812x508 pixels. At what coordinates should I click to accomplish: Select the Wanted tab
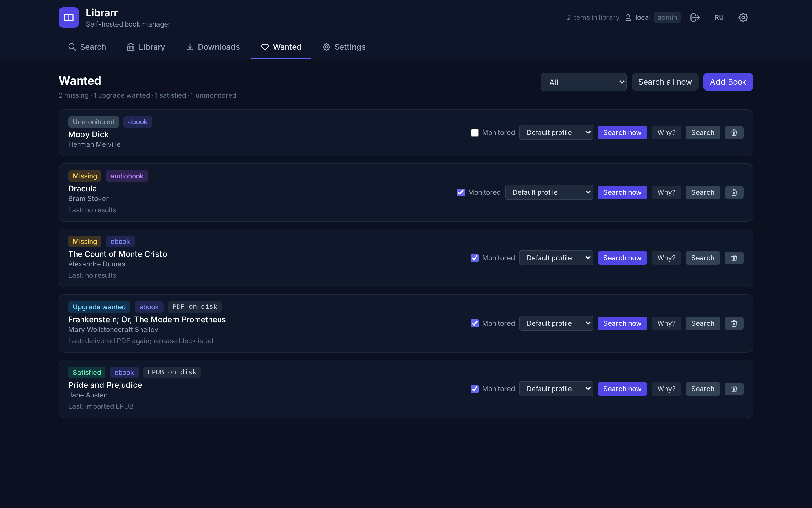pos(281,47)
